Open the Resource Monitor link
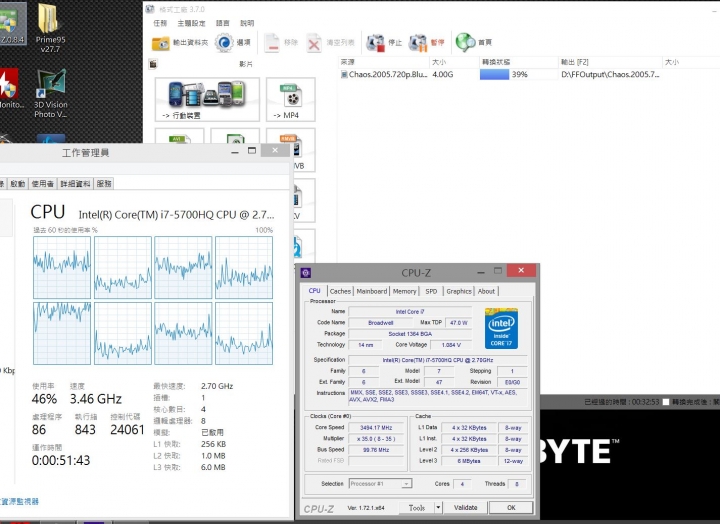720x524 pixels. tap(19, 501)
